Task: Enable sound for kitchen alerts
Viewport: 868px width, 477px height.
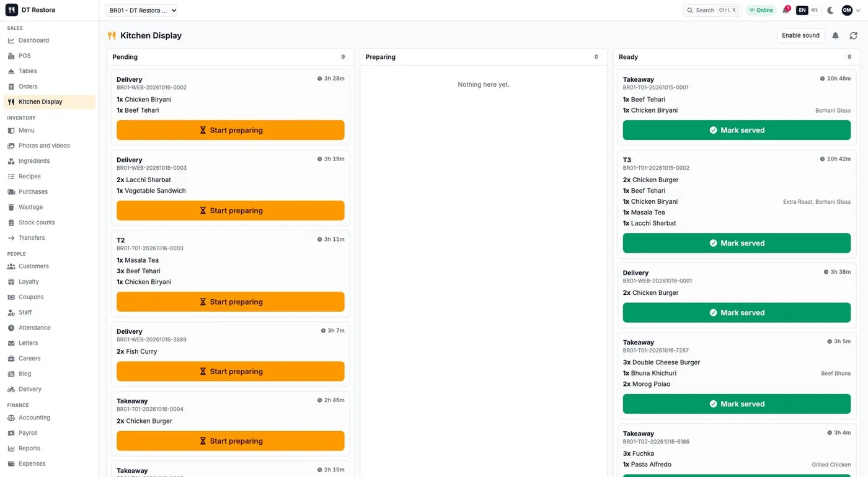Action: [x=800, y=36]
